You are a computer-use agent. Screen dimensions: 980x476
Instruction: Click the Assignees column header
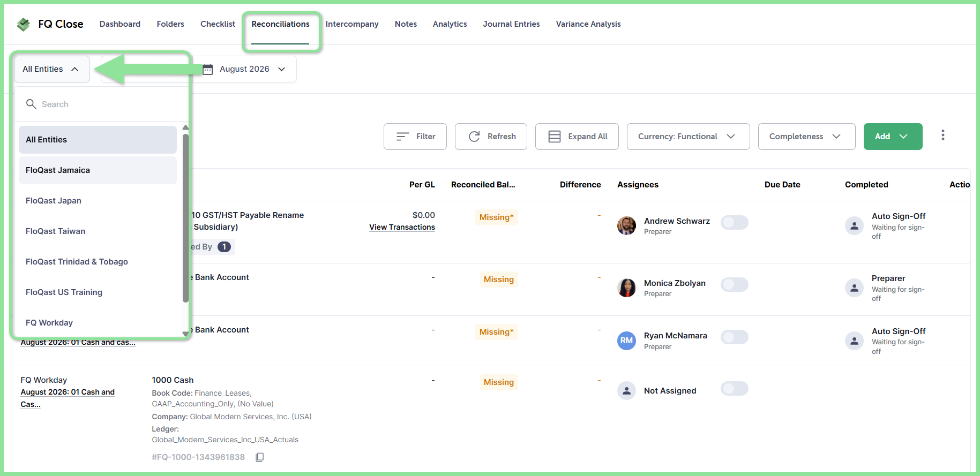pos(638,185)
